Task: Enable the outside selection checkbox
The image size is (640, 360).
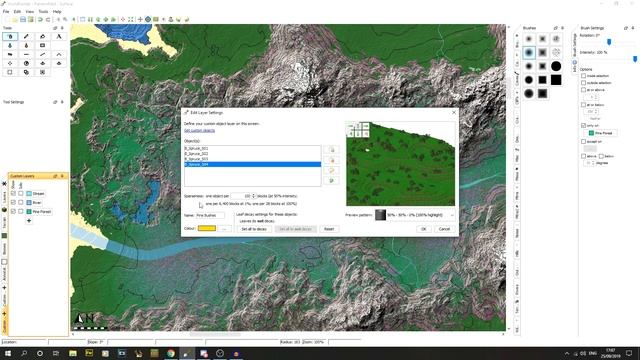Action: click(x=583, y=83)
